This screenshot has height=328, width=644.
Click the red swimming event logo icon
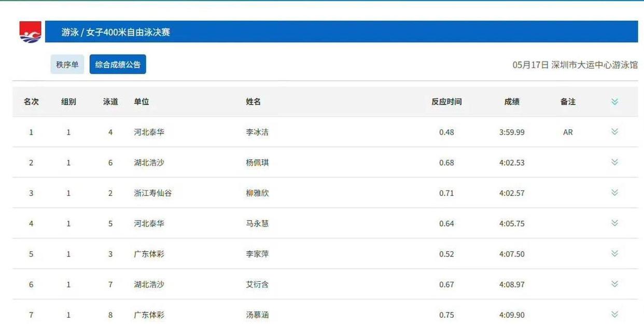click(x=30, y=32)
